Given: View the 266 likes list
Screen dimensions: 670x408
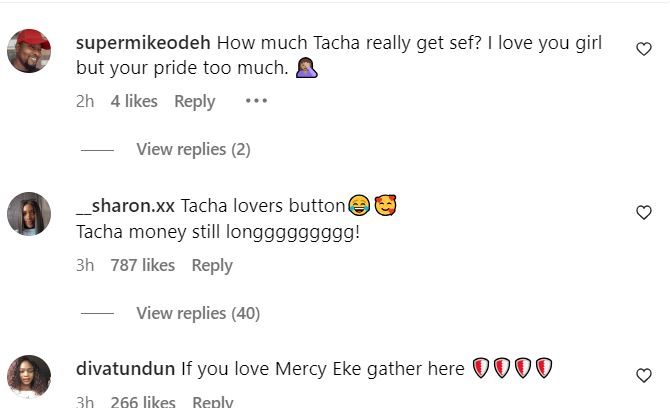Looking at the screenshot, I should click(142, 402).
